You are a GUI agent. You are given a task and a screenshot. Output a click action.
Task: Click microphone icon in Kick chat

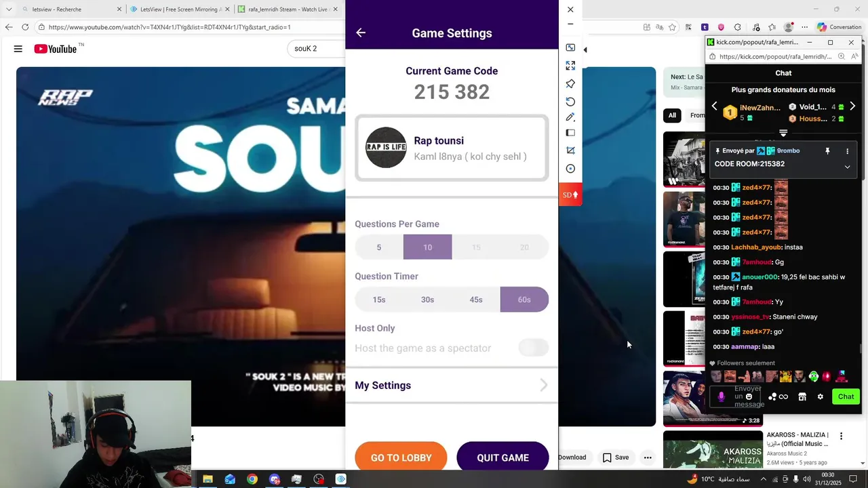coord(722,396)
